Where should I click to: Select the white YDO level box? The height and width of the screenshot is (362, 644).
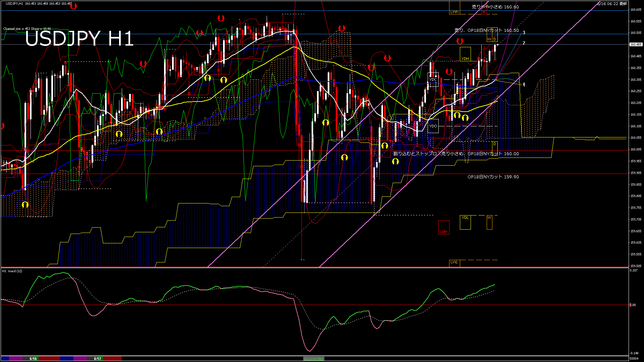pos(433,126)
